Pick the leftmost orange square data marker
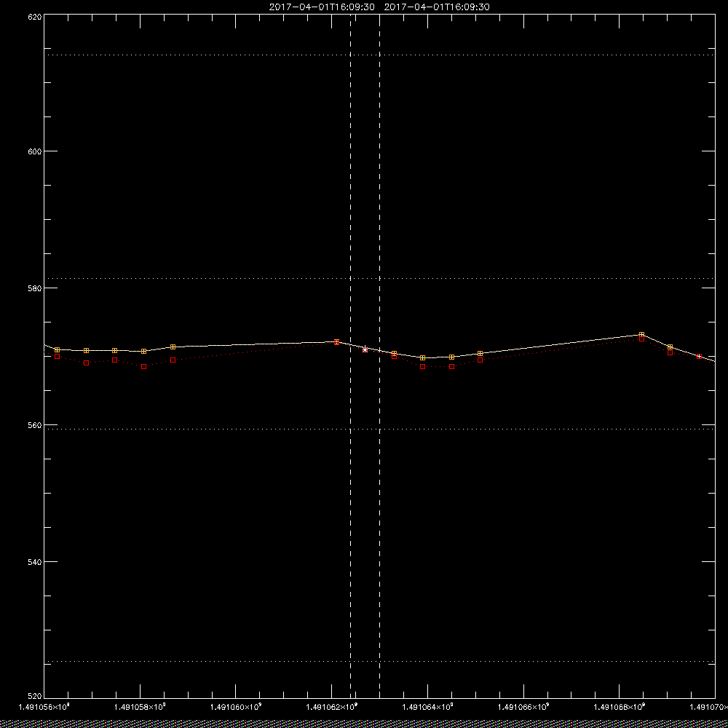This screenshot has height=728, width=728. coord(57,349)
